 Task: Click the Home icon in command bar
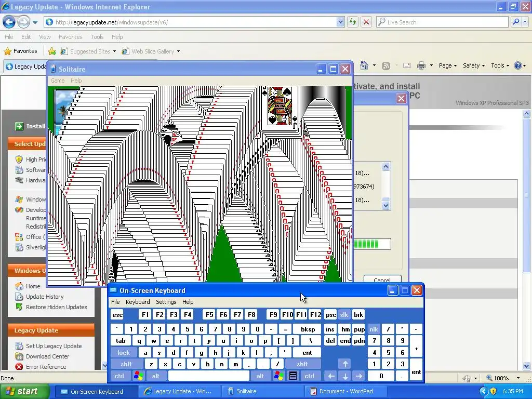[x=364, y=65]
